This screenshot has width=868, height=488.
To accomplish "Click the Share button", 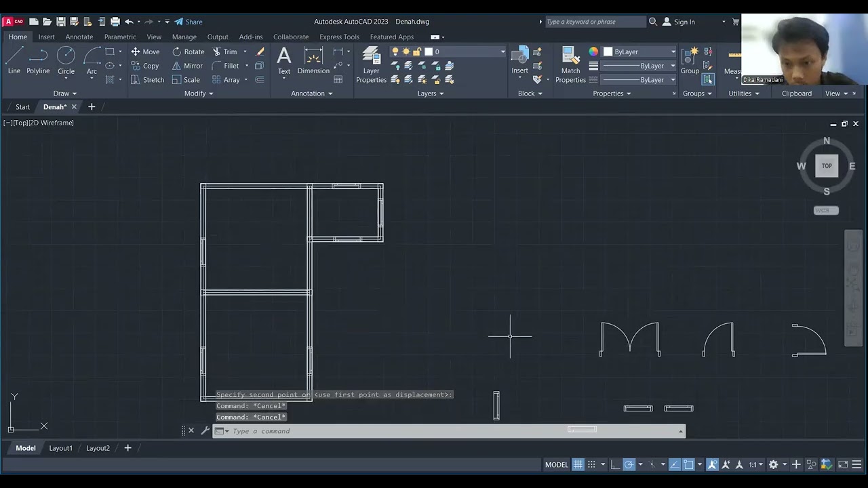I will (189, 22).
